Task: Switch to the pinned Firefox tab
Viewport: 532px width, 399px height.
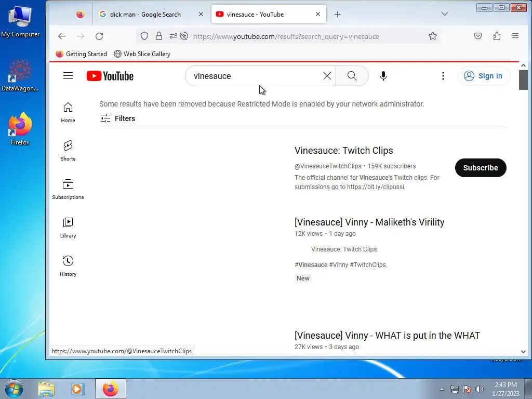Action: click(x=80, y=14)
